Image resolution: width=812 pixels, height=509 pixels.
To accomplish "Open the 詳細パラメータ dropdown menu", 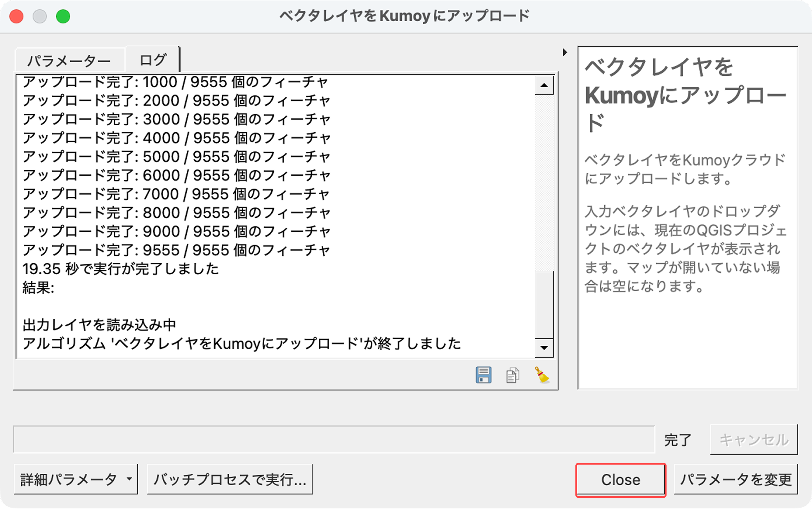I will coord(75,479).
